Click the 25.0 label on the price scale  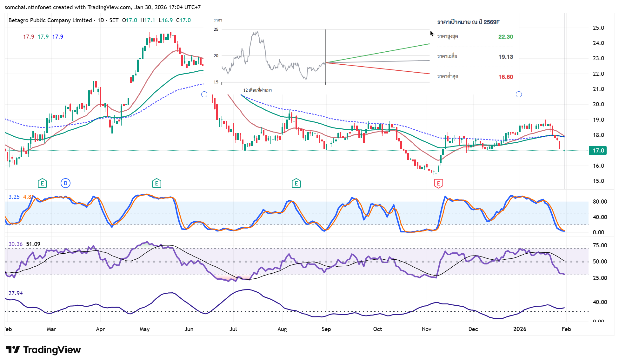[x=598, y=28]
